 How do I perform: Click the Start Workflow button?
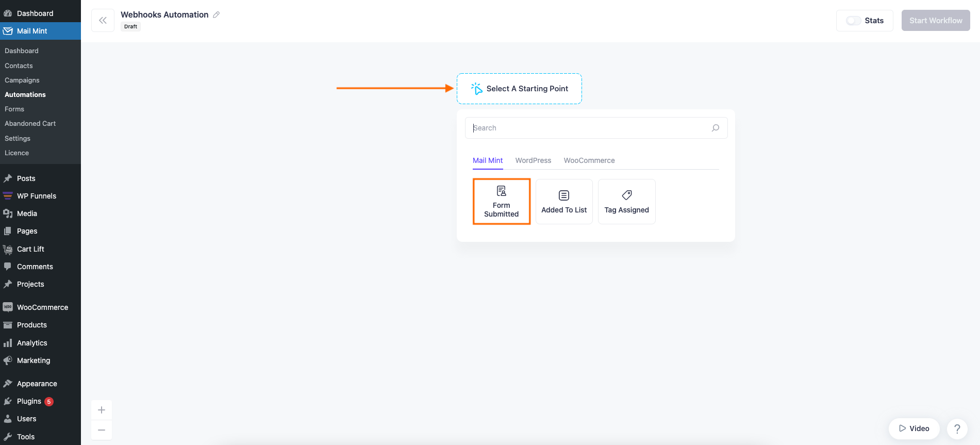[x=936, y=21]
